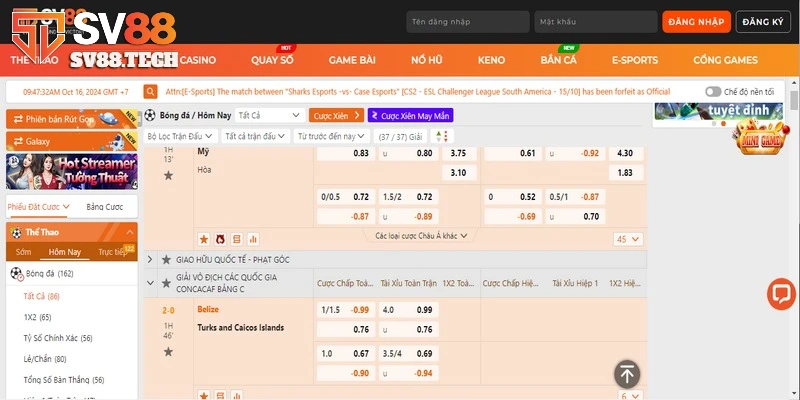800x400 pixels.
Task: Expand Các loại cược Châu Á khác
Action: pos(420,236)
